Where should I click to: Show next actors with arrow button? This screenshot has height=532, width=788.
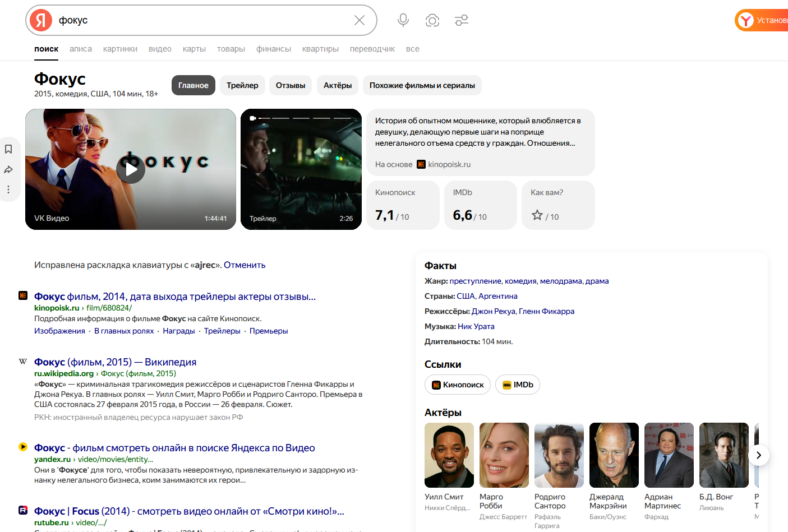(x=759, y=455)
